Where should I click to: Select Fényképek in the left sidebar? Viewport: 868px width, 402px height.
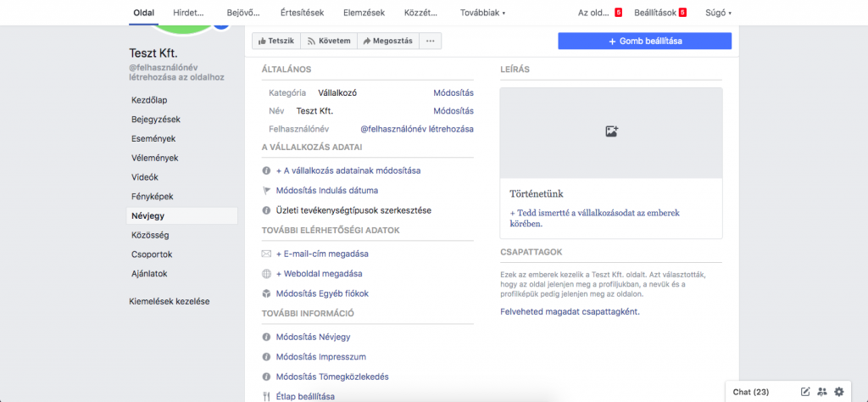coord(153,197)
